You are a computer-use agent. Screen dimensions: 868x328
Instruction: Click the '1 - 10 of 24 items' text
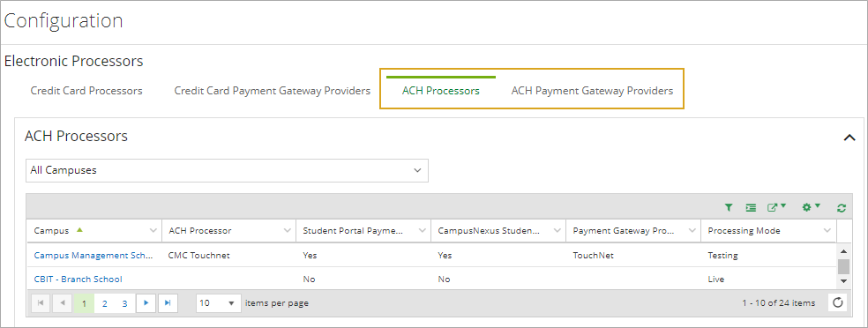(778, 303)
